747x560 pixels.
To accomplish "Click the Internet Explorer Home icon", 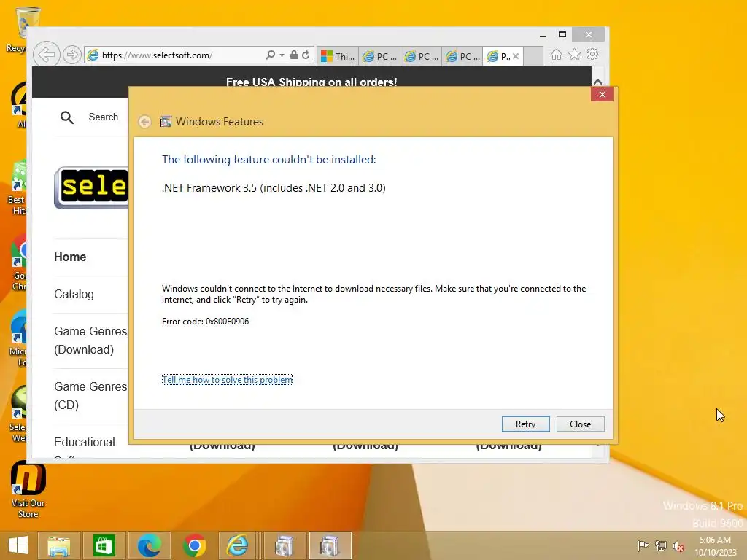I will click(x=557, y=54).
